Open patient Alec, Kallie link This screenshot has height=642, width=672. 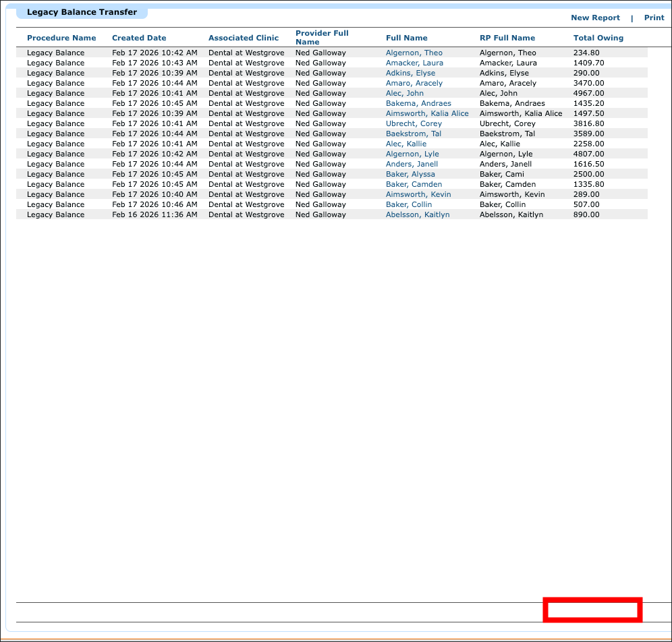406,144
